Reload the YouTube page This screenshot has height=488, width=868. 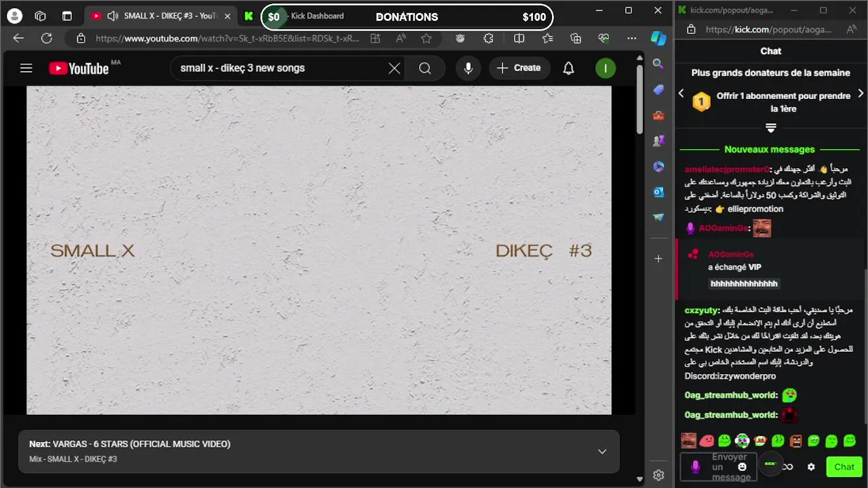pyautogui.click(x=46, y=39)
